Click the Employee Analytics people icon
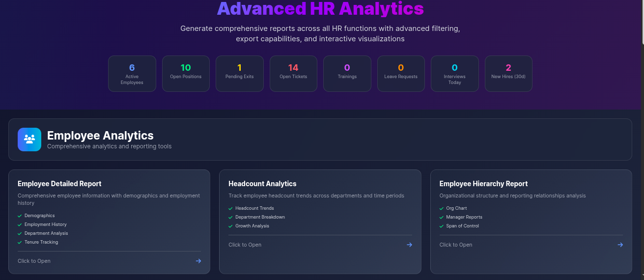 [x=29, y=140]
